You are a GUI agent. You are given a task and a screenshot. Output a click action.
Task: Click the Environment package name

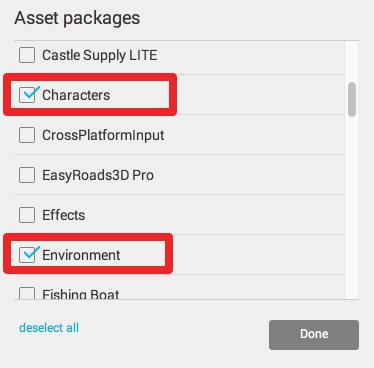click(81, 255)
